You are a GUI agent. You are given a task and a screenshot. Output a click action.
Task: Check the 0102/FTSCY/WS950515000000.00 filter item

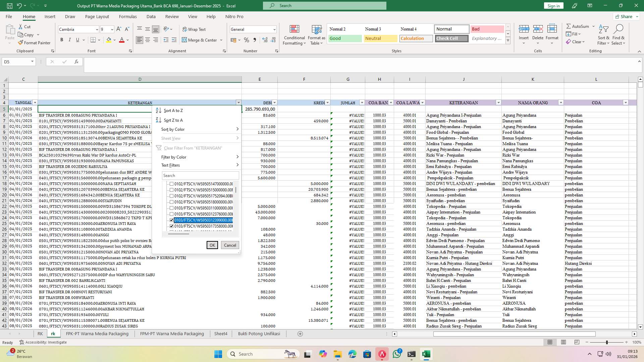[x=172, y=190]
